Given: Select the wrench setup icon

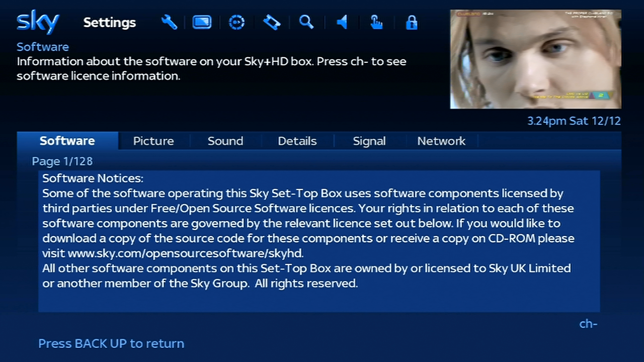Looking at the screenshot, I should [169, 23].
